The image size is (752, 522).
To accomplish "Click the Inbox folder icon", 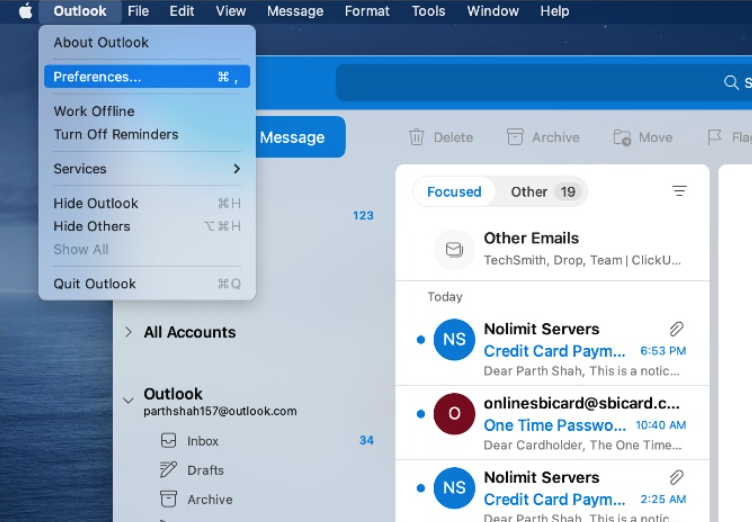I will click(168, 440).
